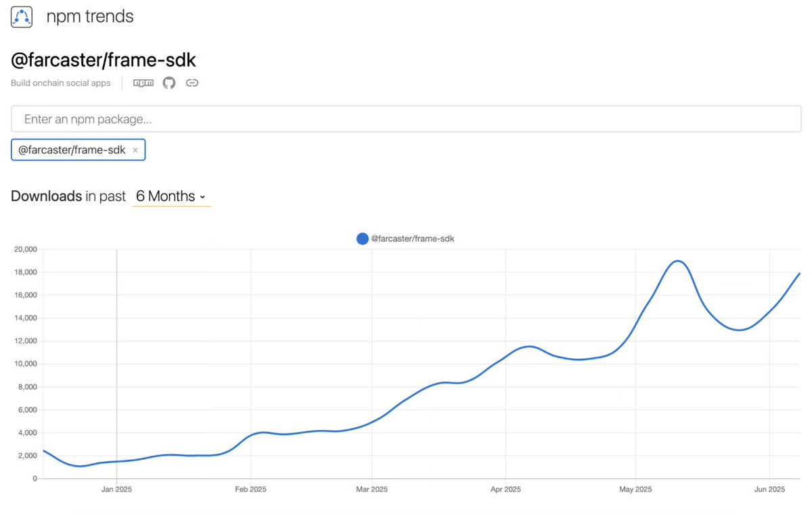Image resolution: width=812 pixels, height=514 pixels.
Task: Click the 'Apr 2025' axis label
Action: click(x=505, y=490)
